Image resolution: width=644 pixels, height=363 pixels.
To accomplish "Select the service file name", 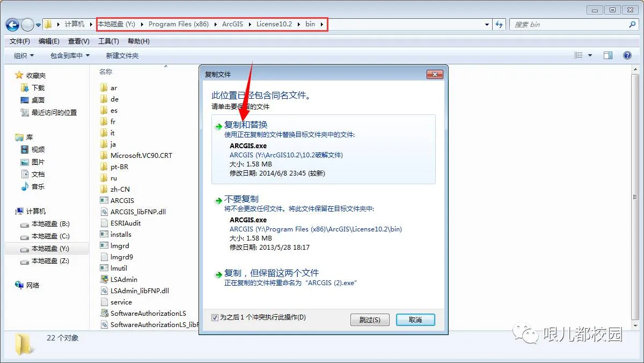I will tap(121, 302).
